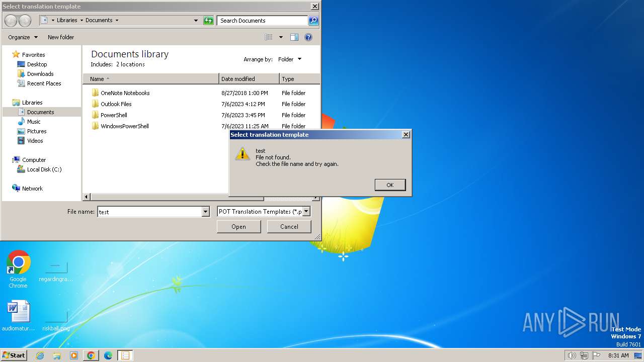The height and width of the screenshot is (362, 644).
Task: Click the Cancel button
Action: coord(289,227)
